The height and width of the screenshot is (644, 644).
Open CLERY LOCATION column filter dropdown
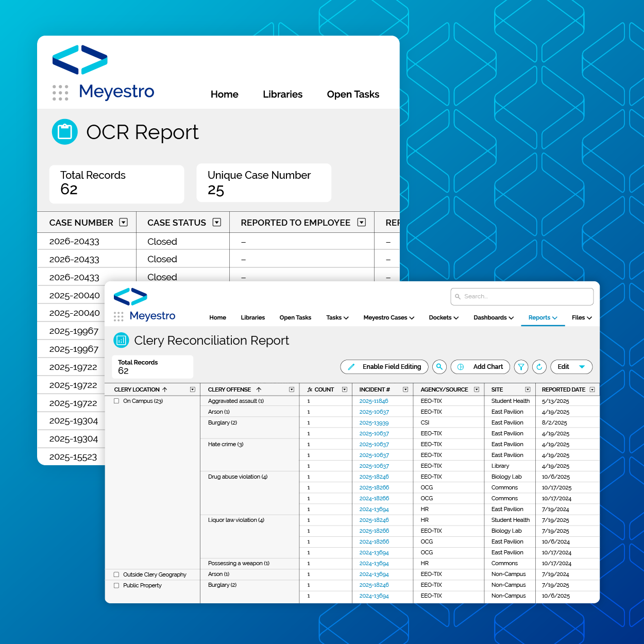coord(193,389)
